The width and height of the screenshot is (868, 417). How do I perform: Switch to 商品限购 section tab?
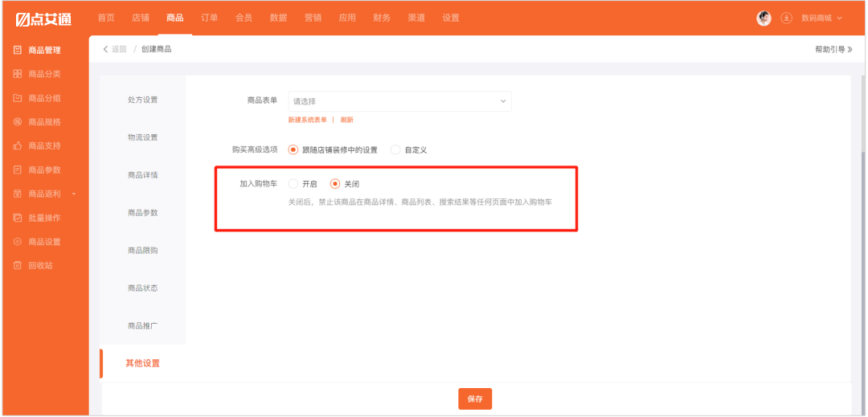coord(143,251)
